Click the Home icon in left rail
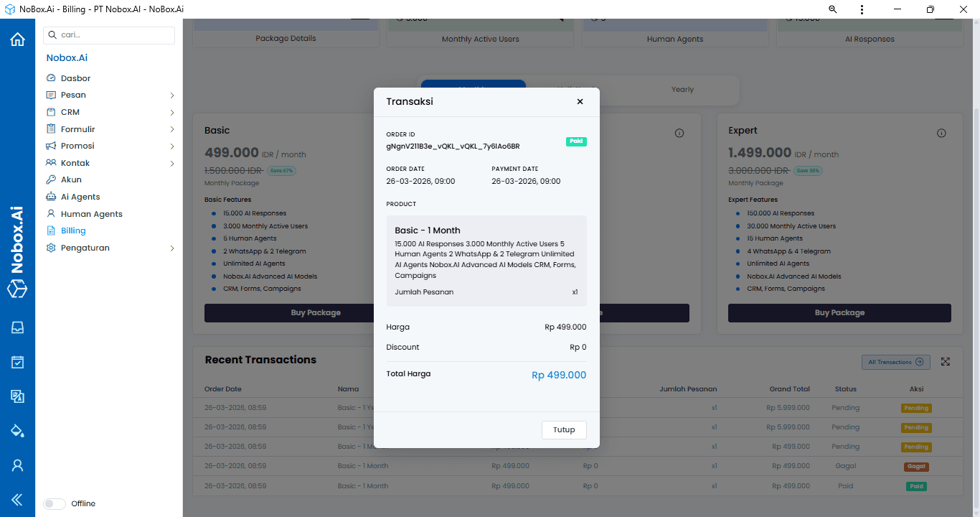Viewport: 980px width, 517px height. pos(17,39)
